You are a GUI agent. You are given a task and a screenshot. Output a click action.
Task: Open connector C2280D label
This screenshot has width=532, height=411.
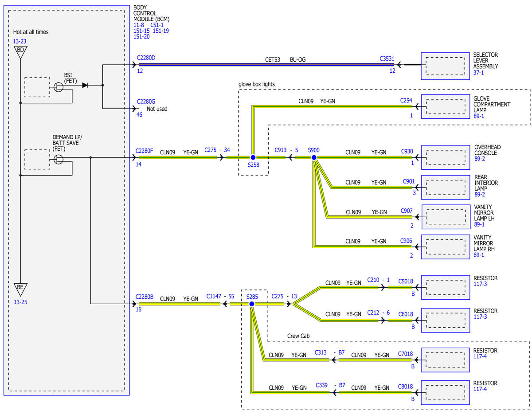pyautogui.click(x=147, y=58)
